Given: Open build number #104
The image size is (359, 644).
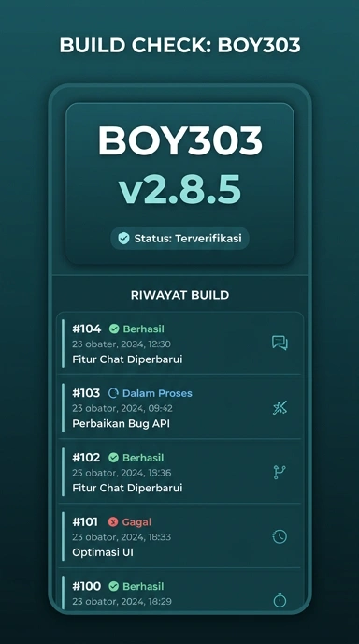Looking at the screenshot, I should pos(87,329).
